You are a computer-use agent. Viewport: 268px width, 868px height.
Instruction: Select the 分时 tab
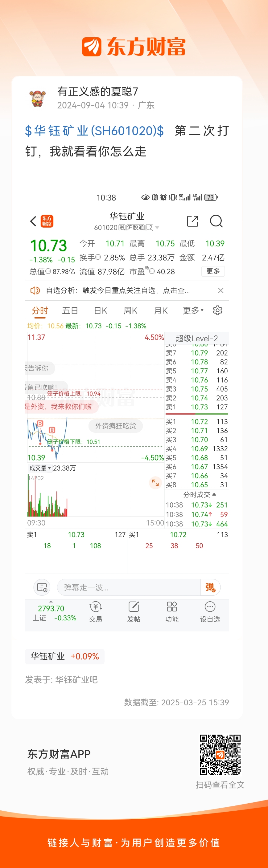coord(40,310)
